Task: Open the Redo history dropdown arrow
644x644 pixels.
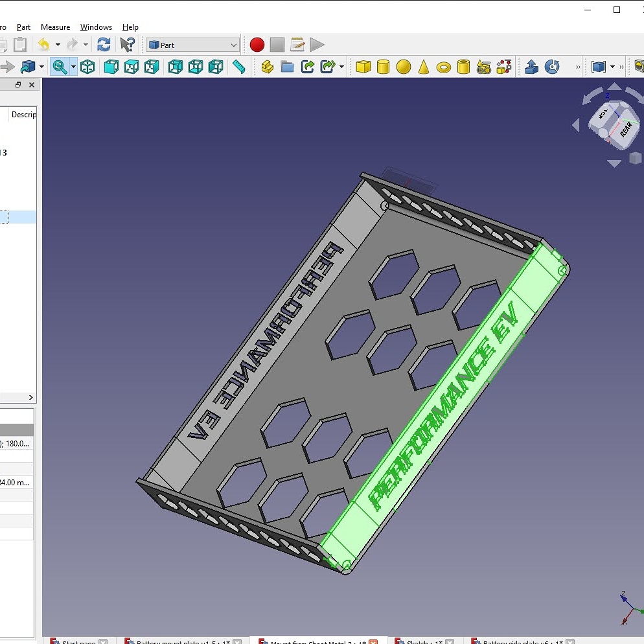Action: pyautogui.click(x=86, y=45)
